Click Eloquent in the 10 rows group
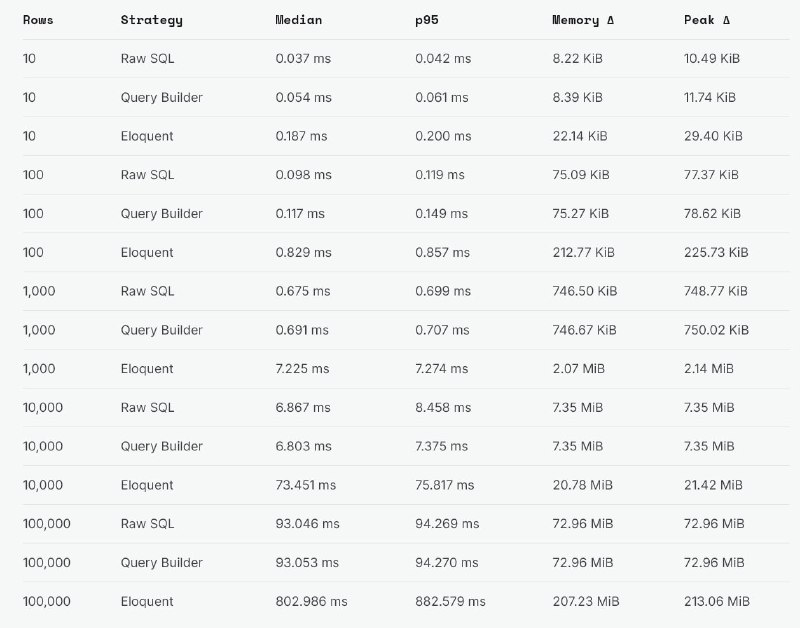The width and height of the screenshot is (800, 628). tap(147, 136)
